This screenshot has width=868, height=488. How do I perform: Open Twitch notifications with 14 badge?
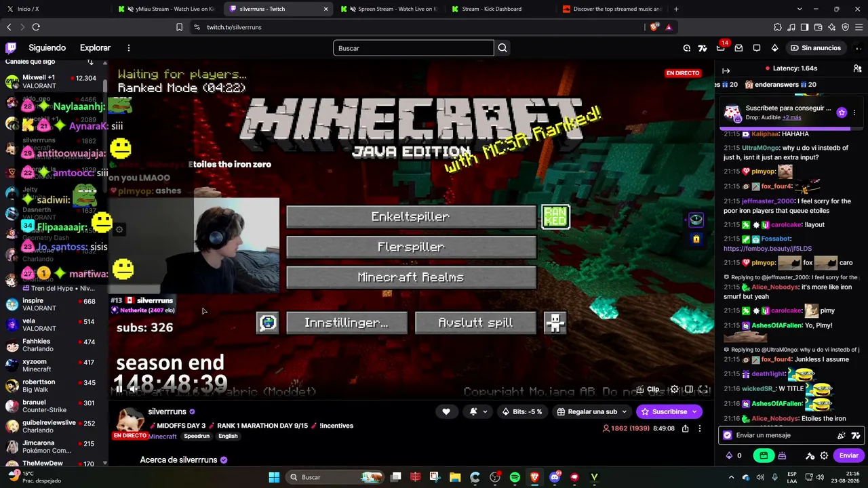(721, 47)
